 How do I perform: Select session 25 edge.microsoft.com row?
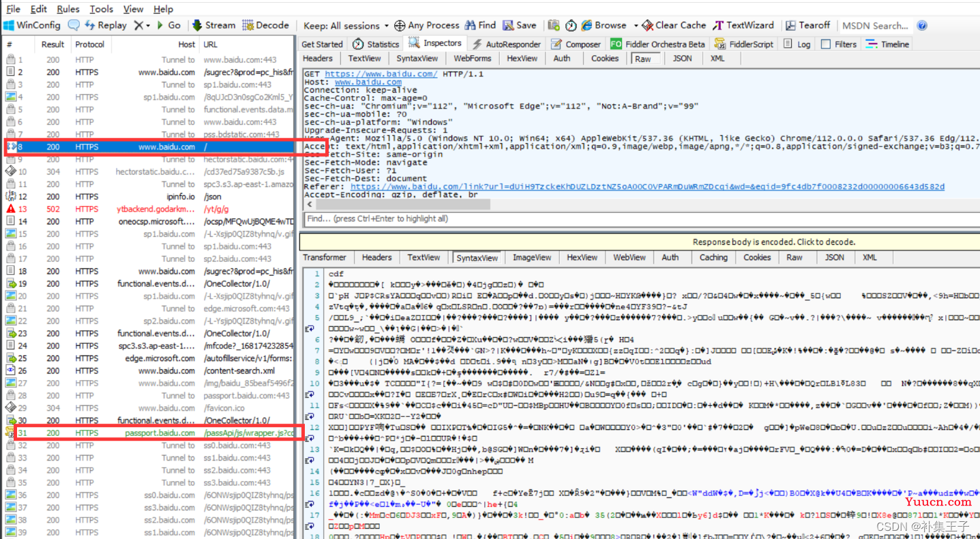(x=149, y=358)
